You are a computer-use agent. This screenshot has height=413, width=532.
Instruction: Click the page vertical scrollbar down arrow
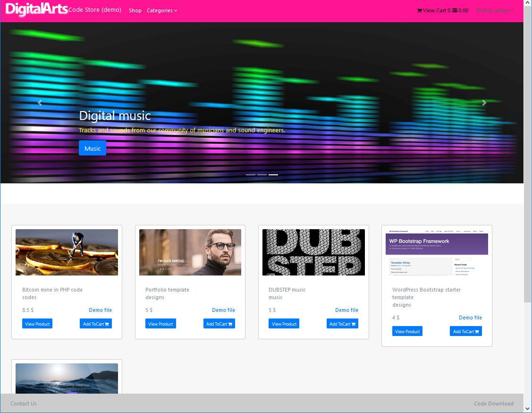tap(528, 408)
